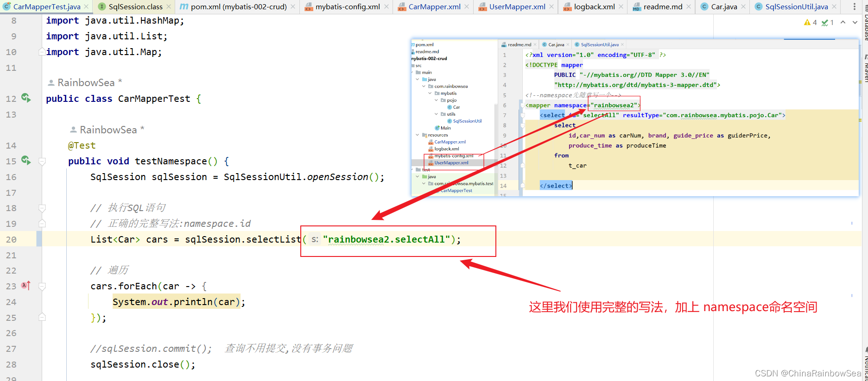The image size is (868, 381).
Task: Close the SqlSessionUtil.java tab
Action: pos(834,6)
